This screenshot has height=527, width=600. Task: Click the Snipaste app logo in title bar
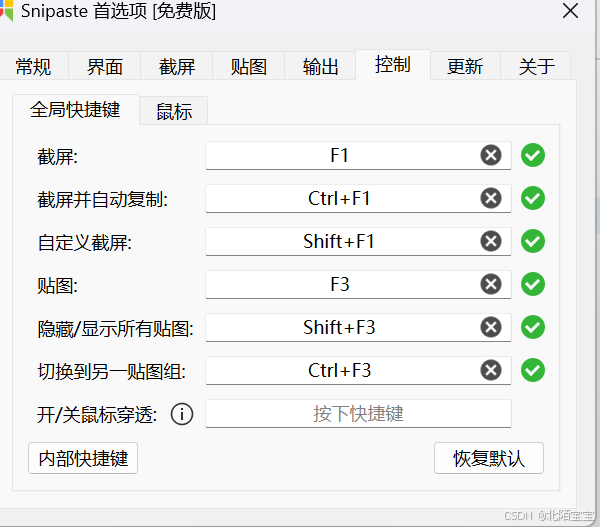7,10
